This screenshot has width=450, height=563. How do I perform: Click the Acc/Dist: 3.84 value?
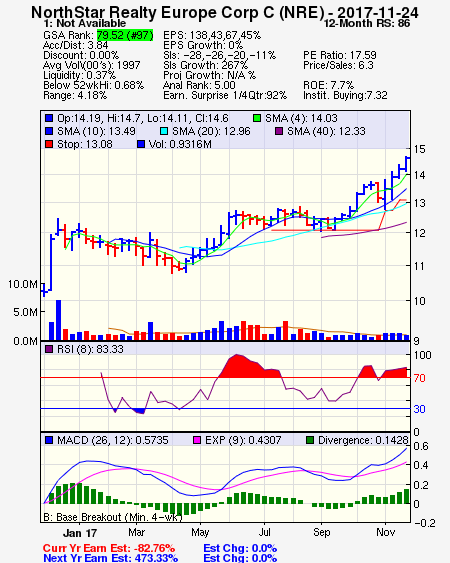click(75, 45)
